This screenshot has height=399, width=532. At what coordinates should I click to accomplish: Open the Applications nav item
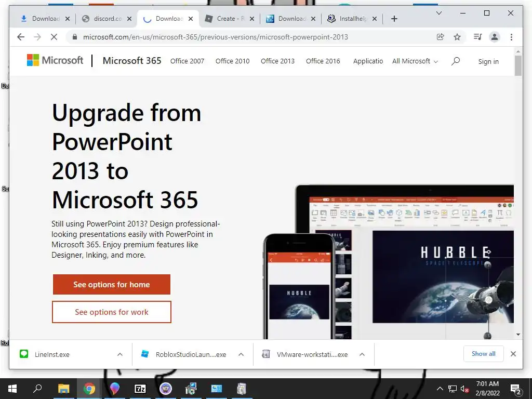[368, 61]
